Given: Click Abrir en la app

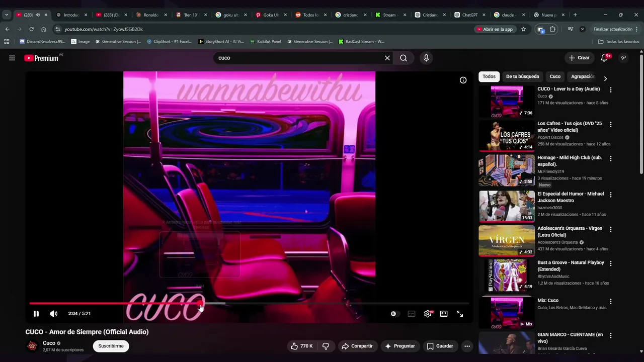Looking at the screenshot, I should pyautogui.click(x=495, y=29).
